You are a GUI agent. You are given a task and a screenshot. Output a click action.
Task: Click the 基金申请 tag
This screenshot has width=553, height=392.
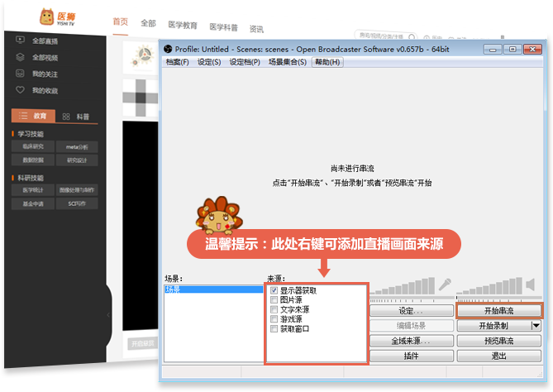(x=33, y=203)
